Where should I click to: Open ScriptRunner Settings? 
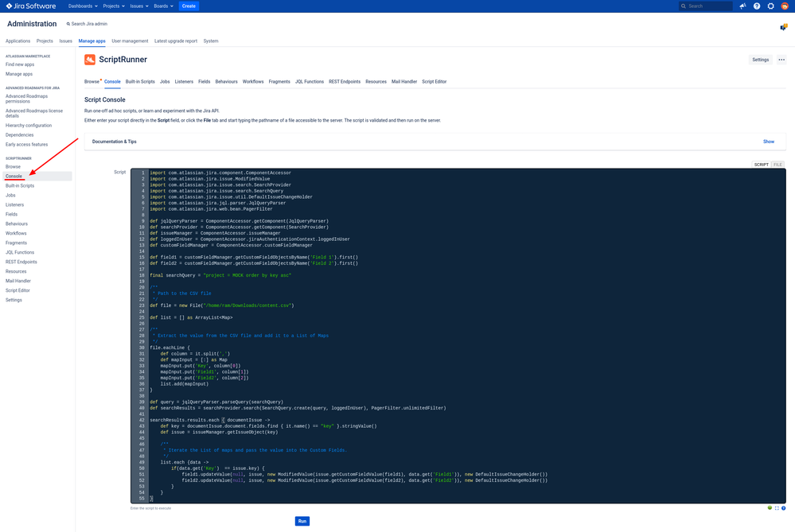760,59
